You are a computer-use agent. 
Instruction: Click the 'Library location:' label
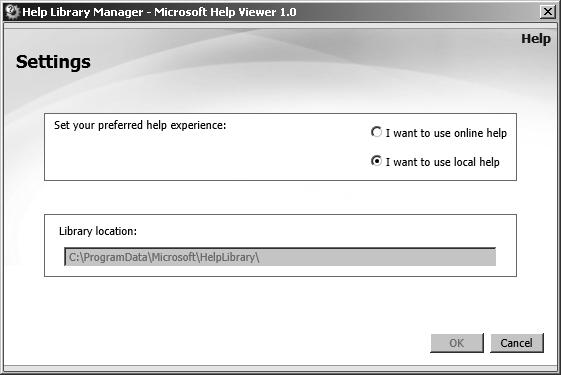coord(98,231)
